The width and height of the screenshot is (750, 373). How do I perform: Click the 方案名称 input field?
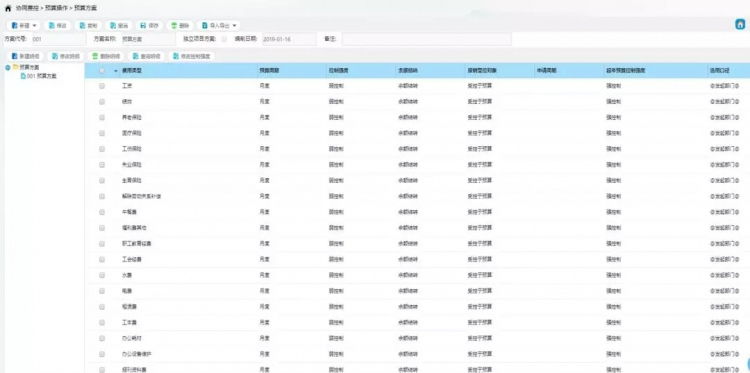click(148, 39)
